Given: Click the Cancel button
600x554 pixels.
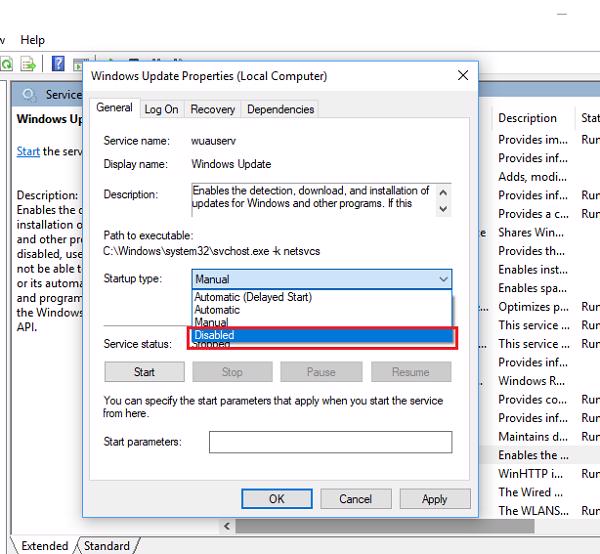Looking at the screenshot, I should point(355,499).
